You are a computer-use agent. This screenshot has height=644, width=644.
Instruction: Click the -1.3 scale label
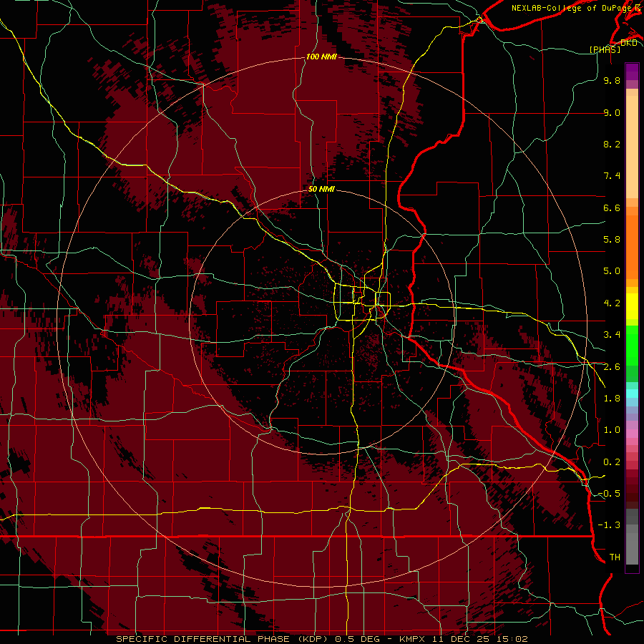click(x=609, y=525)
